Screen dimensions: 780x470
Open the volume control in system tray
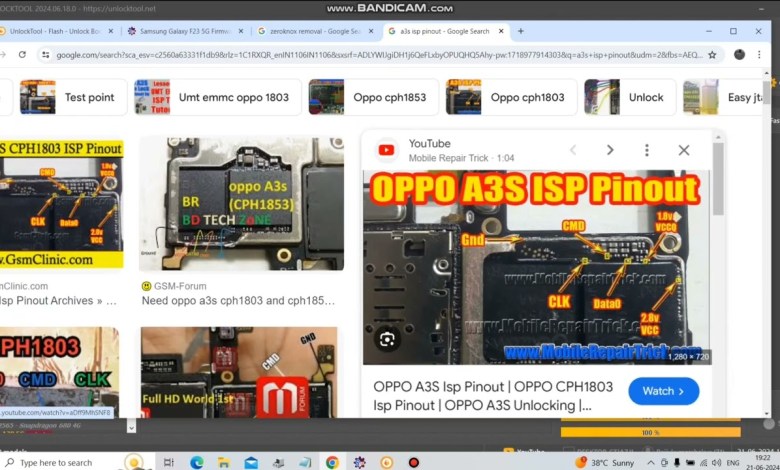coord(716,463)
